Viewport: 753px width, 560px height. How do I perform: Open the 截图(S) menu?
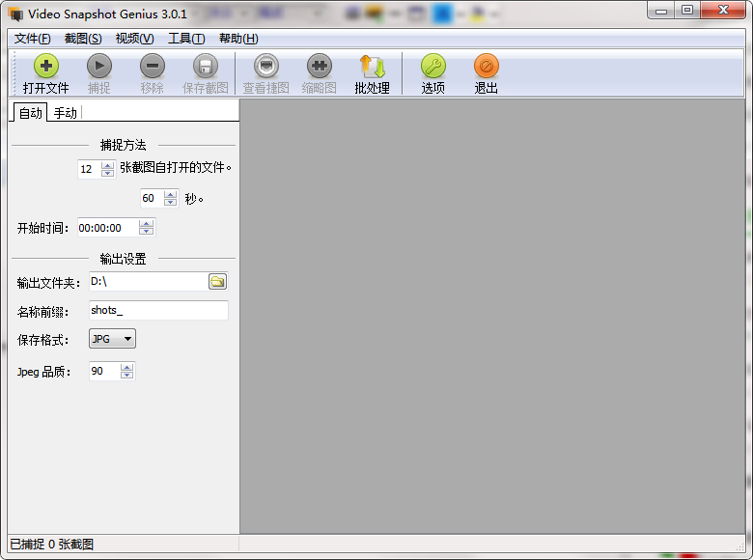[83, 39]
